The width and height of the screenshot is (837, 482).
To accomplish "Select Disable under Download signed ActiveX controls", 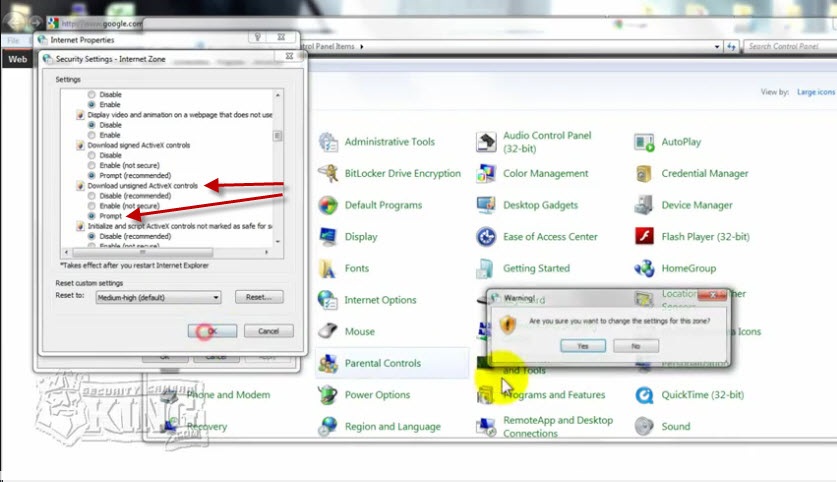I will 92,155.
